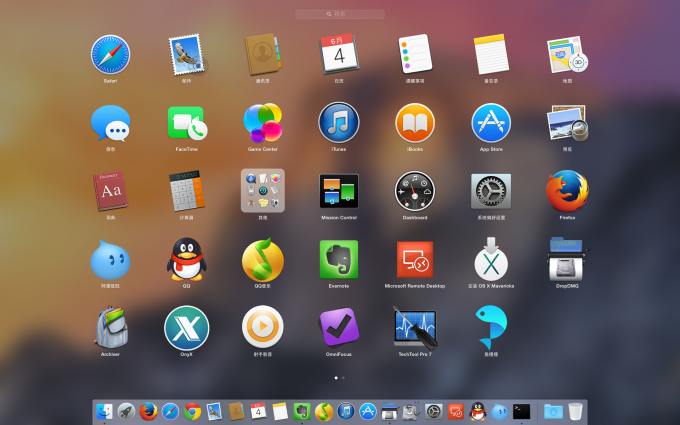Click the Launchpad rocket in the Dock
This screenshot has height=425, width=680.
[x=126, y=411]
